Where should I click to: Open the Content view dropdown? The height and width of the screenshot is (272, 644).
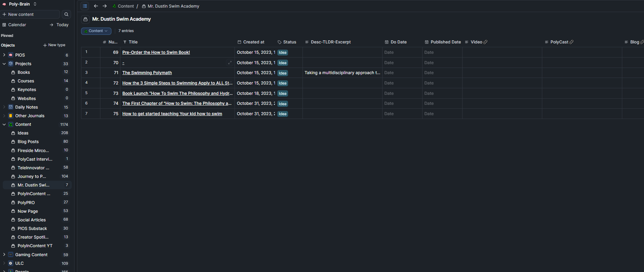pos(96,31)
